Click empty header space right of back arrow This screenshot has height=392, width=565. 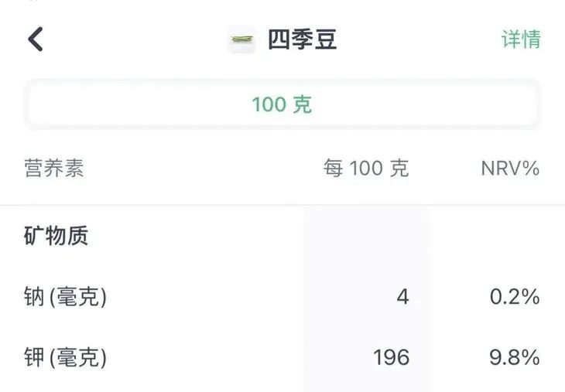click(x=132, y=39)
